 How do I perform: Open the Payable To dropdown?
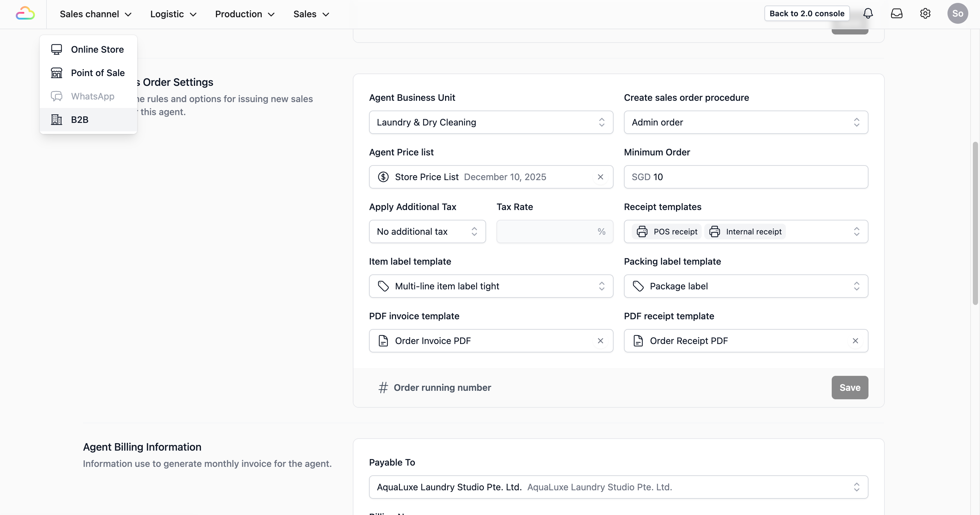[618, 487]
